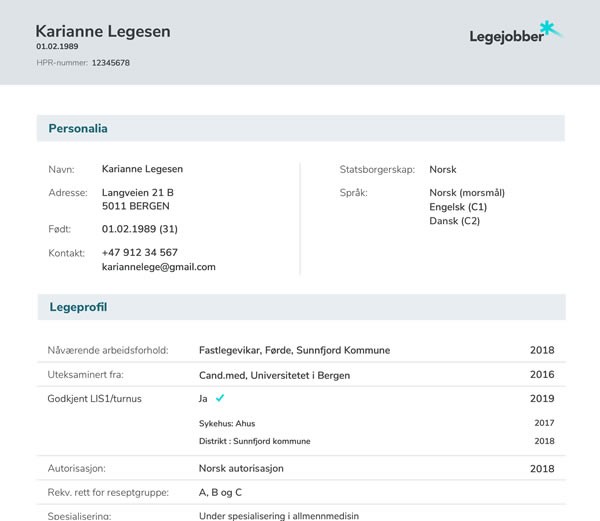Select the Personalia section header
This screenshot has height=521, width=600.
coord(78,129)
